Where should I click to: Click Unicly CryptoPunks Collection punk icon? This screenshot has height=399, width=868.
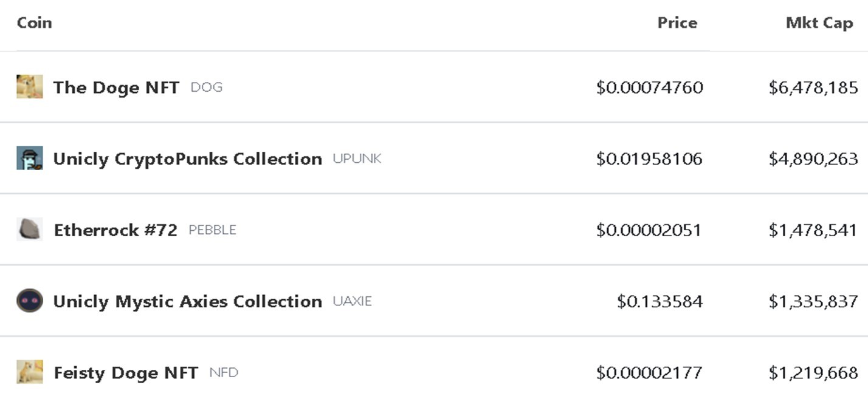(x=30, y=158)
